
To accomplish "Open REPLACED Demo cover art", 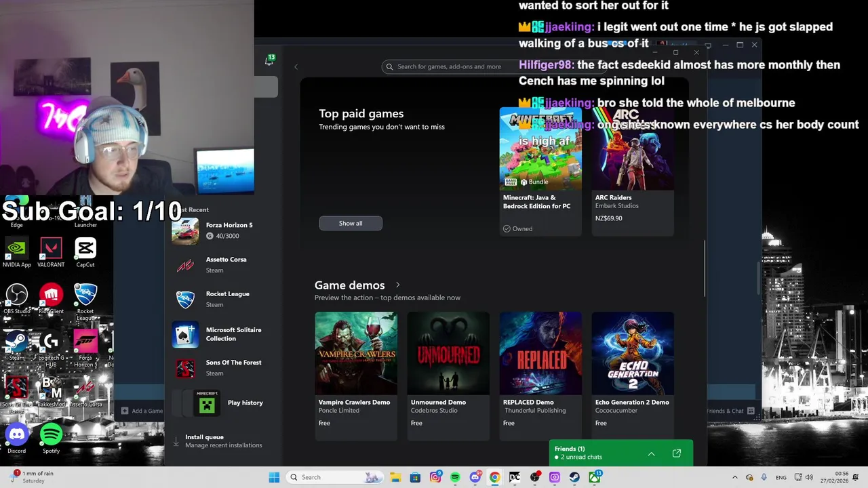I will click(540, 352).
